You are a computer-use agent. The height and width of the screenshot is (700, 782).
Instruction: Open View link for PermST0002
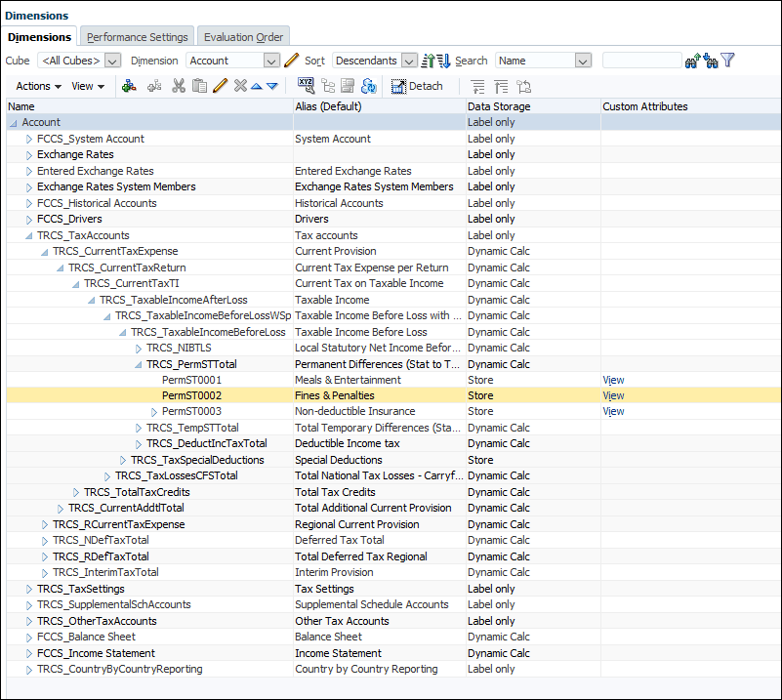click(613, 395)
